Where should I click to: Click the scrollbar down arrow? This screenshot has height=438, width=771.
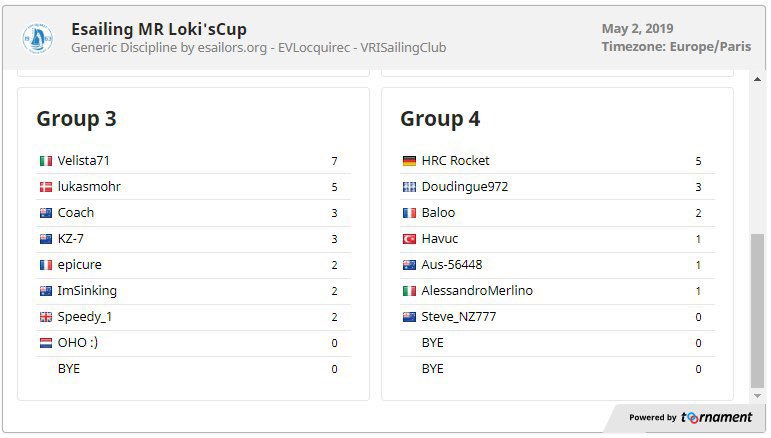[x=757, y=395]
